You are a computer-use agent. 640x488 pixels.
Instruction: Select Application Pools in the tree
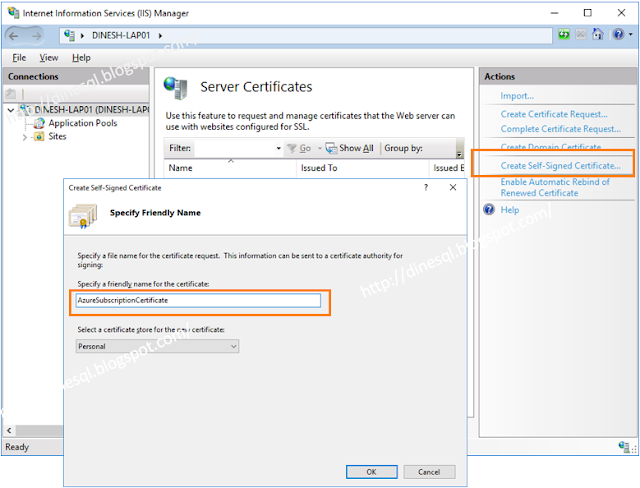pyautogui.click(x=83, y=123)
